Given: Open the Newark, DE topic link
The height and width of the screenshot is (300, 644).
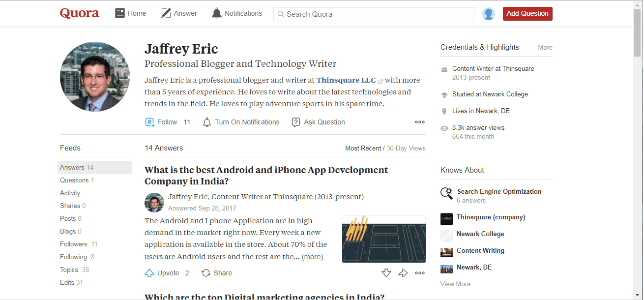Looking at the screenshot, I should tap(474, 268).
